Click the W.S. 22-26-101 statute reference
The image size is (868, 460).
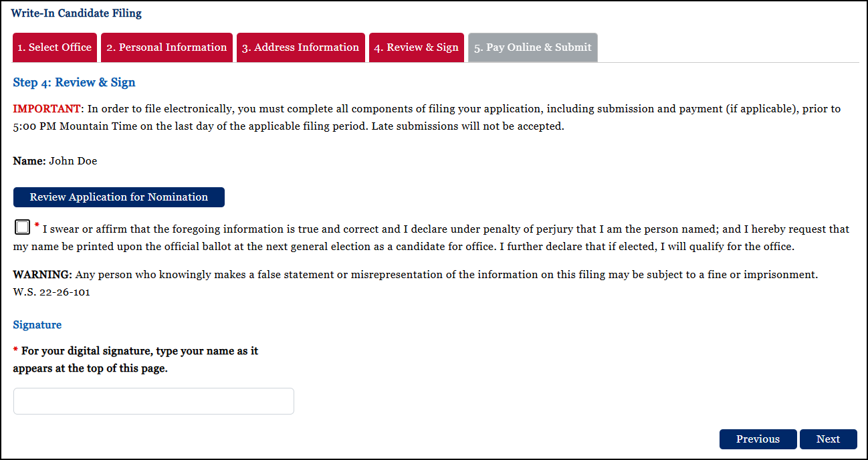[51, 292]
